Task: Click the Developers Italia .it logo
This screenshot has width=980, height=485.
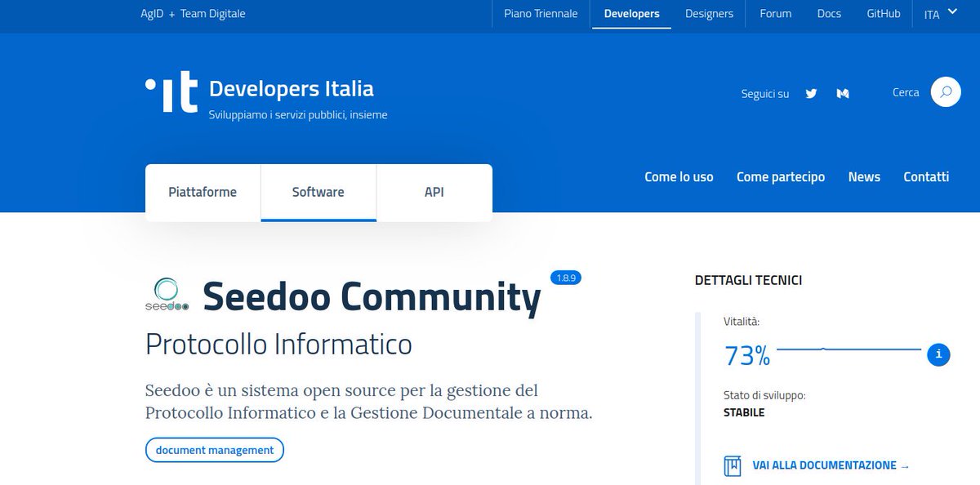Action: (x=171, y=91)
